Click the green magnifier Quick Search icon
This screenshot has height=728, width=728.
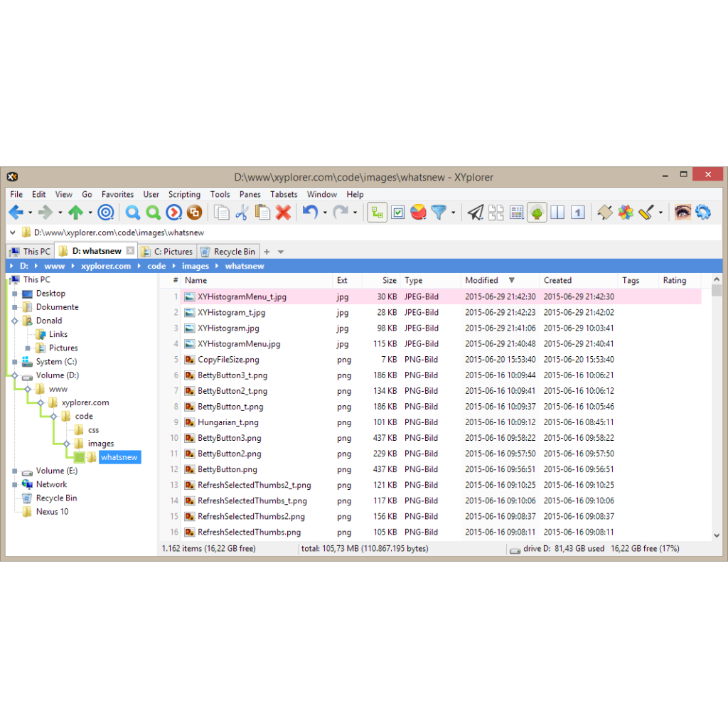154,213
